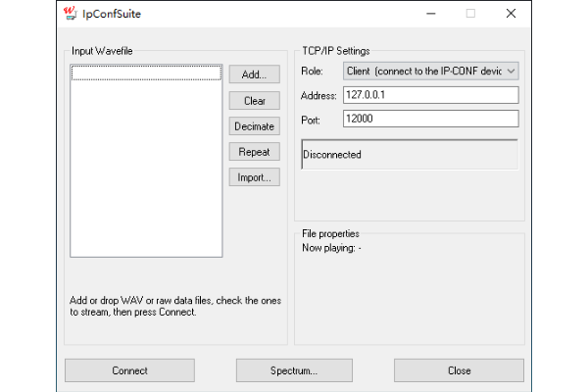Viewport: 588px width, 392px height.
Task: Click the Port field showing 12000
Action: tap(431, 119)
